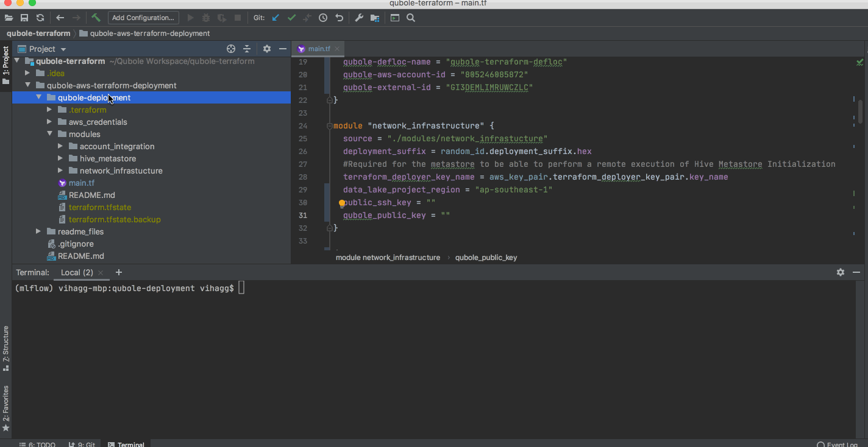Commit changes with green Git checkmark
Viewport: 868px width, 447px height.
291,18
